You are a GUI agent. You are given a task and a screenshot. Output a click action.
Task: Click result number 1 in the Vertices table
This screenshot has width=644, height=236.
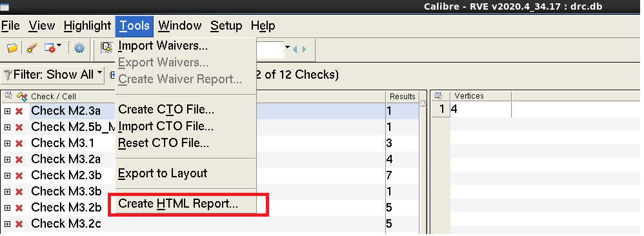pyautogui.click(x=441, y=110)
